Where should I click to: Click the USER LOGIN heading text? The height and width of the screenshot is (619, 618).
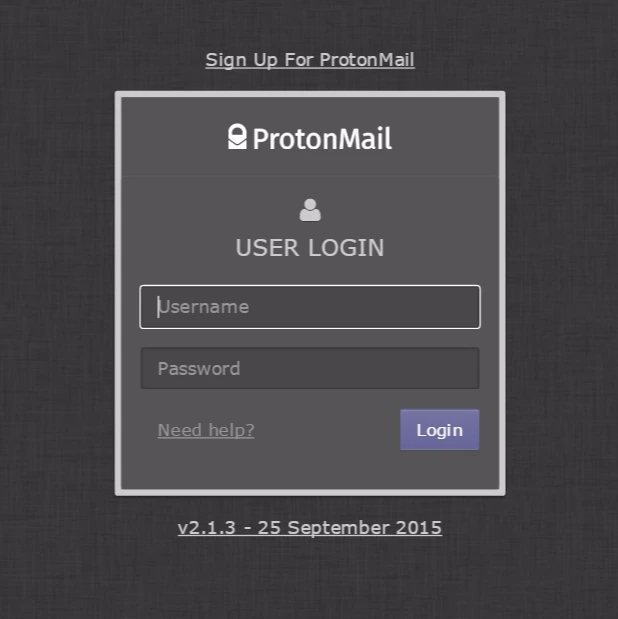click(310, 248)
